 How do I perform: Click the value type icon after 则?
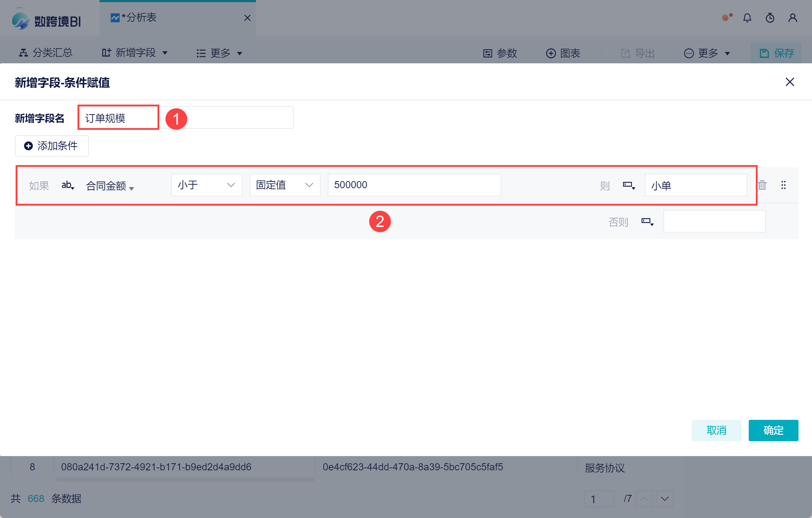[x=629, y=185]
